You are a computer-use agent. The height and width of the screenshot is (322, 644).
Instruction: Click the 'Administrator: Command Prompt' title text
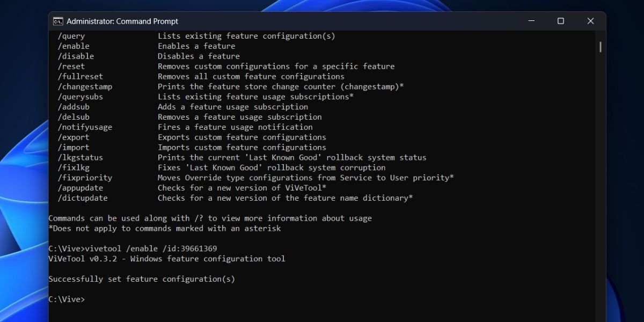[x=122, y=21]
